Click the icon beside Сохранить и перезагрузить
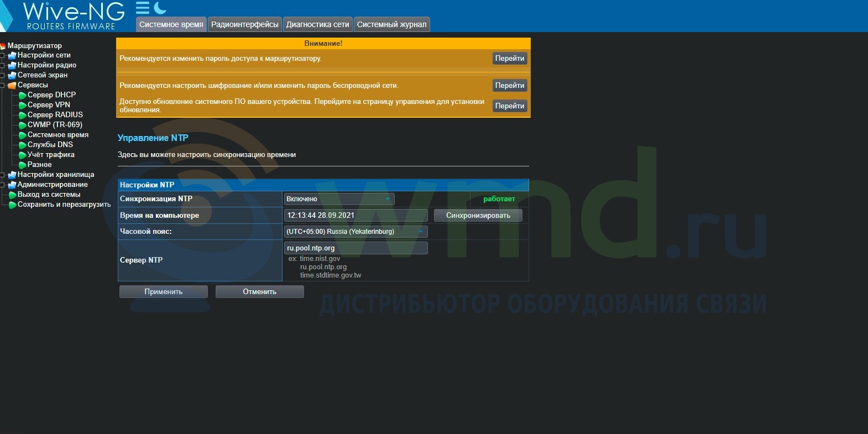The image size is (868, 434). pyautogui.click(x=13, y=205)
